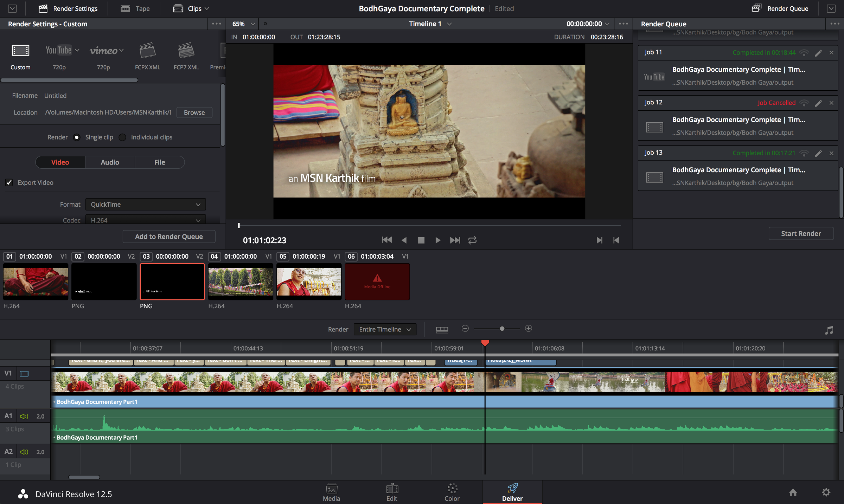Screen dimensions: 844x504
Task: Switch to the Audio settings tab
Action: pos(110,162)
